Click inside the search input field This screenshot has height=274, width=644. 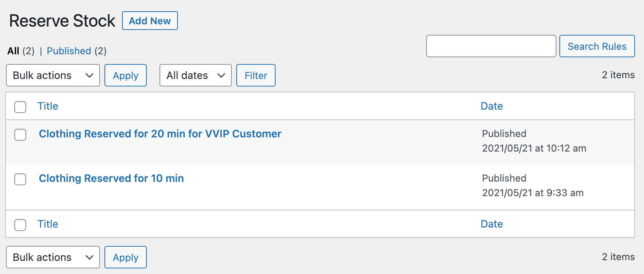tap(491, 46)
